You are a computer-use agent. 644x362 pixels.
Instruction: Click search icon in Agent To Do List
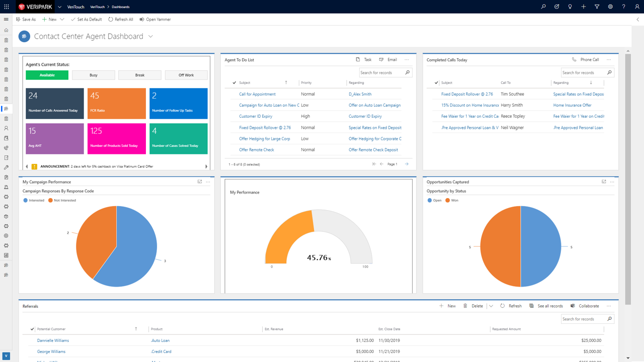coord(407,72)
